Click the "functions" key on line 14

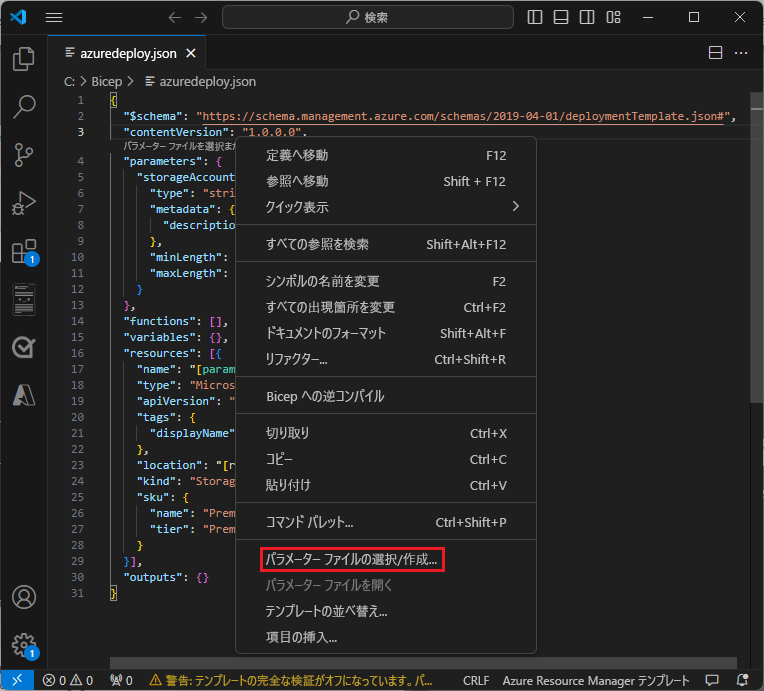pyautogui.click(x=159, y=321)
